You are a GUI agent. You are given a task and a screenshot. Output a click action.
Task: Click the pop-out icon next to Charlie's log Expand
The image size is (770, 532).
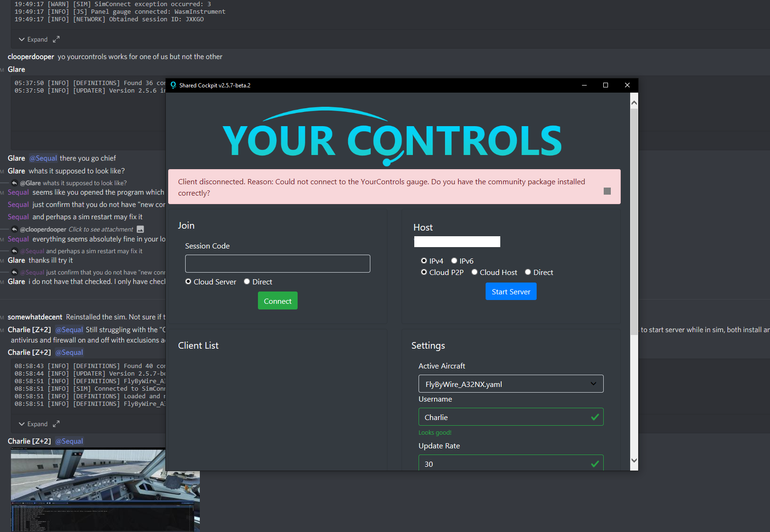[56, 424]
